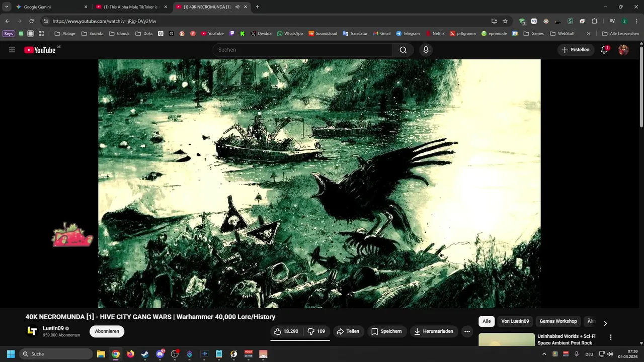Open Steam from the taskbar
The height and width of the screenshot is (362, 644).
[x=145, y=354]
